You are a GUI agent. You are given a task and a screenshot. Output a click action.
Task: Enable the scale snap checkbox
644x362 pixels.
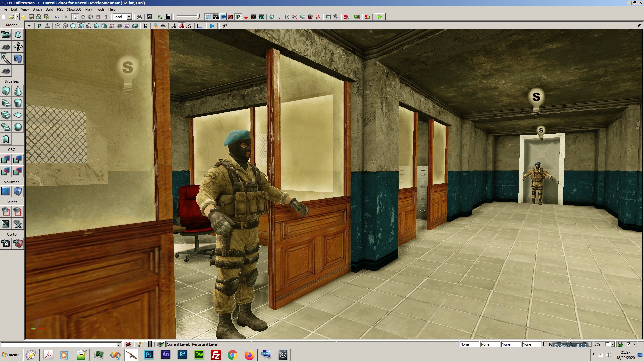607,344
